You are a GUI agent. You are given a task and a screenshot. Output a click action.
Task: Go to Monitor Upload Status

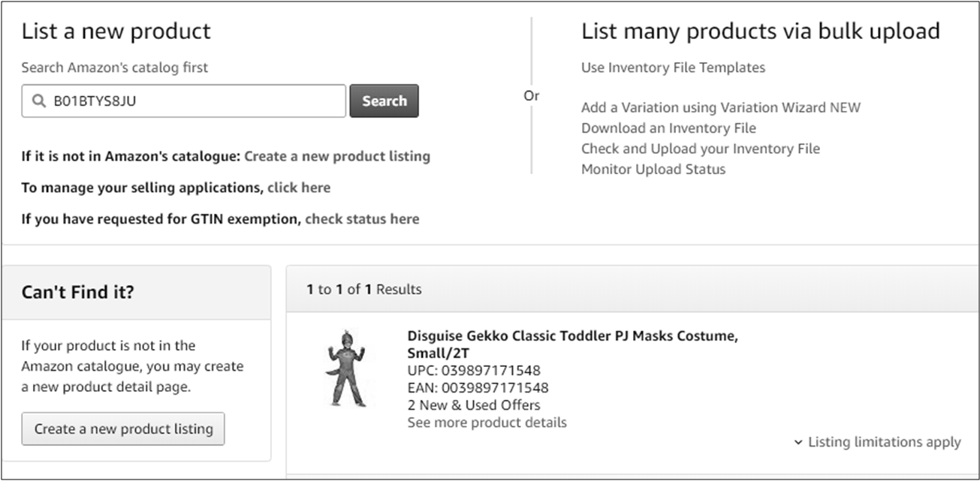pos(653,169)
